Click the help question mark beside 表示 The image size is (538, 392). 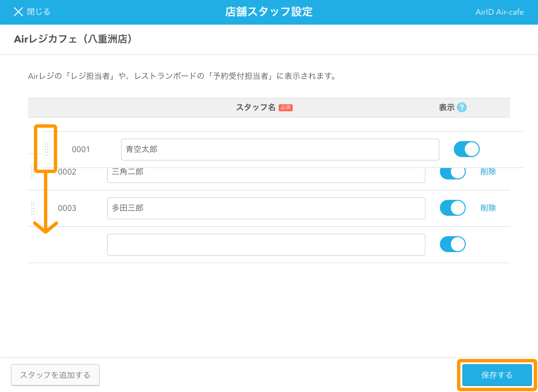[x=462, y=107]
